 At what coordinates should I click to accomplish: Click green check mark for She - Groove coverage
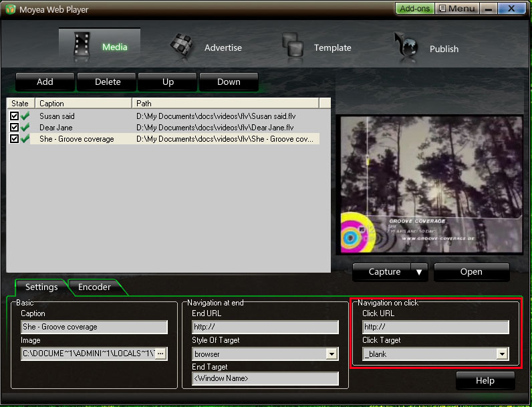click(x=25, y=139)
